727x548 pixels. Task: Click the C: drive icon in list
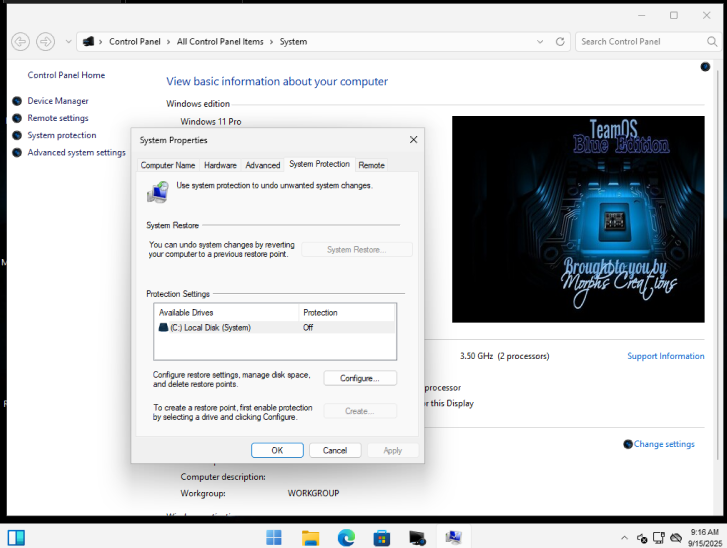(x=163, y=327)
